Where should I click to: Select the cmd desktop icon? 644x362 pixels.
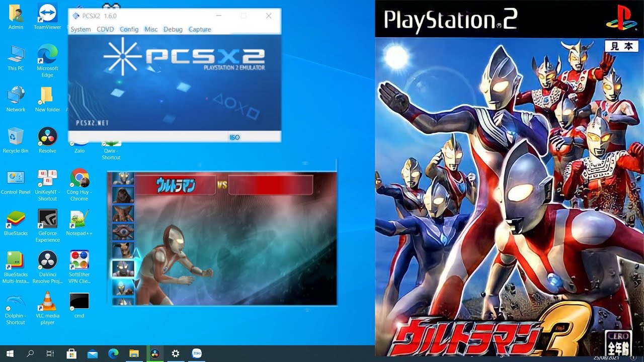pyautogui.click(x=79, y=305)
